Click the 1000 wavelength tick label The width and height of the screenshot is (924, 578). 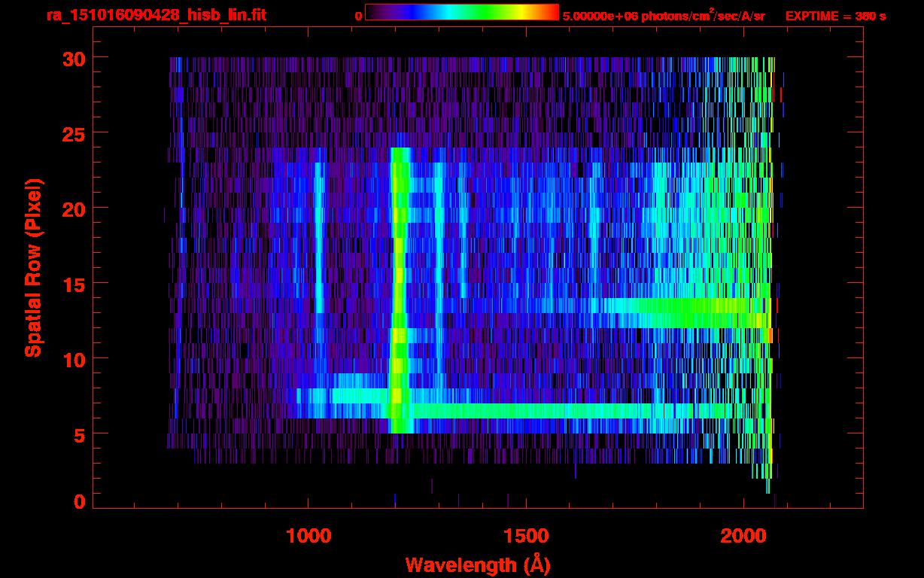pyautogui.click(x=308, y=536)
